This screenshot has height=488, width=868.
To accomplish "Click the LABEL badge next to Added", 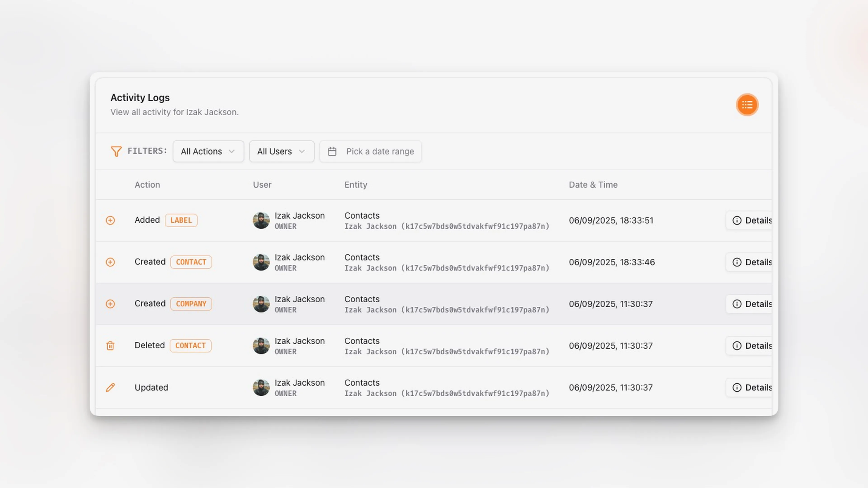I will point(181,220).
